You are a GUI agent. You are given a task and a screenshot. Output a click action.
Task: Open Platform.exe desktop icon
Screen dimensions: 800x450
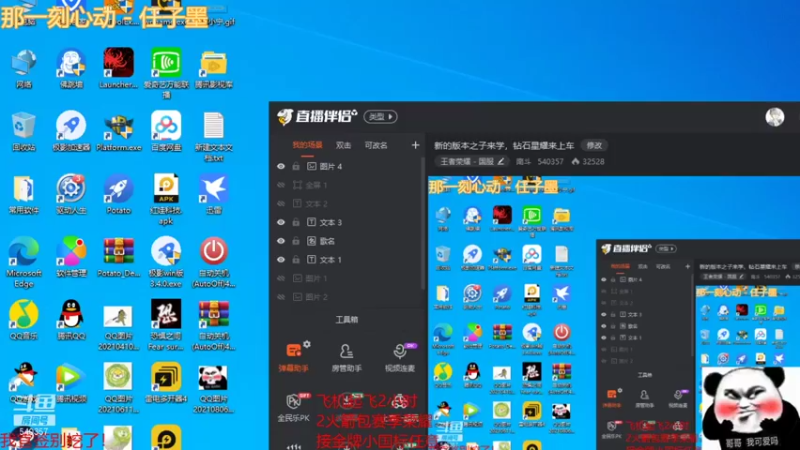(118, 132)
